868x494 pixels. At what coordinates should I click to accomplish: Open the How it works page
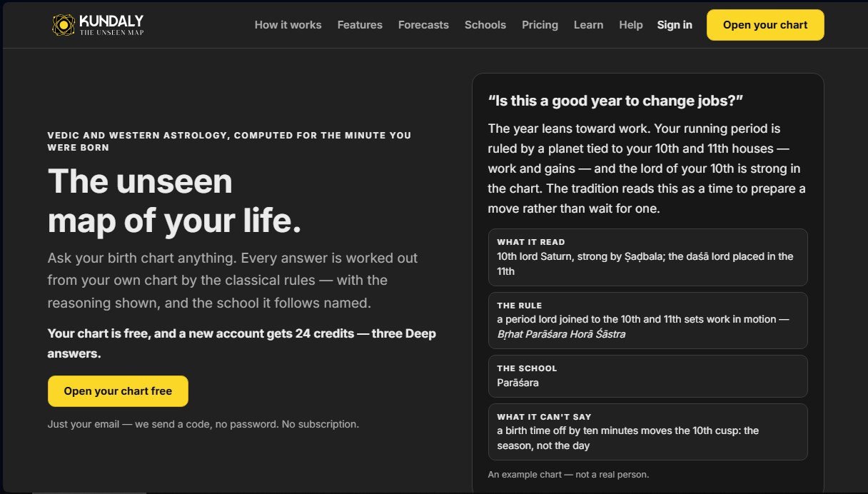click(288, 25)
